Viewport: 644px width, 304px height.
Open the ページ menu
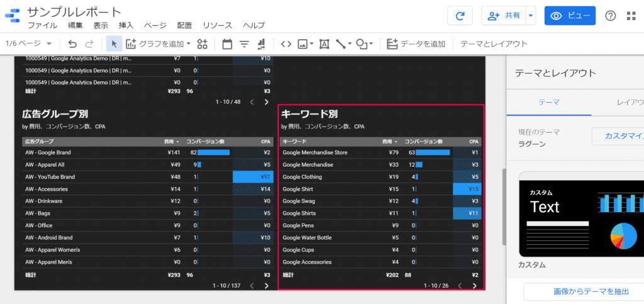tap(155, 25)
